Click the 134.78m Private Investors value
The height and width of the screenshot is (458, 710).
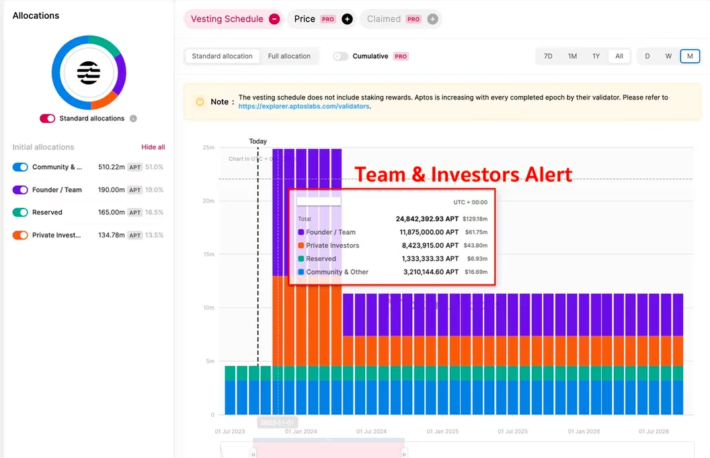click(x=111, y=235)
